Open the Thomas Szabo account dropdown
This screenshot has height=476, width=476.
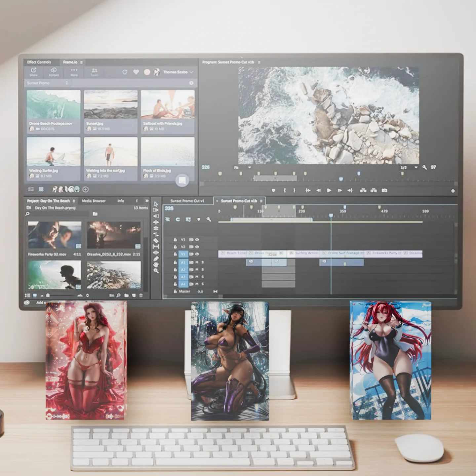pos(178,72)
